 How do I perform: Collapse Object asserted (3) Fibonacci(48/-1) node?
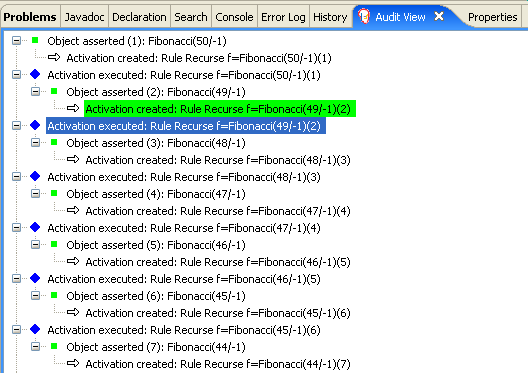click(x=35, y=143)
